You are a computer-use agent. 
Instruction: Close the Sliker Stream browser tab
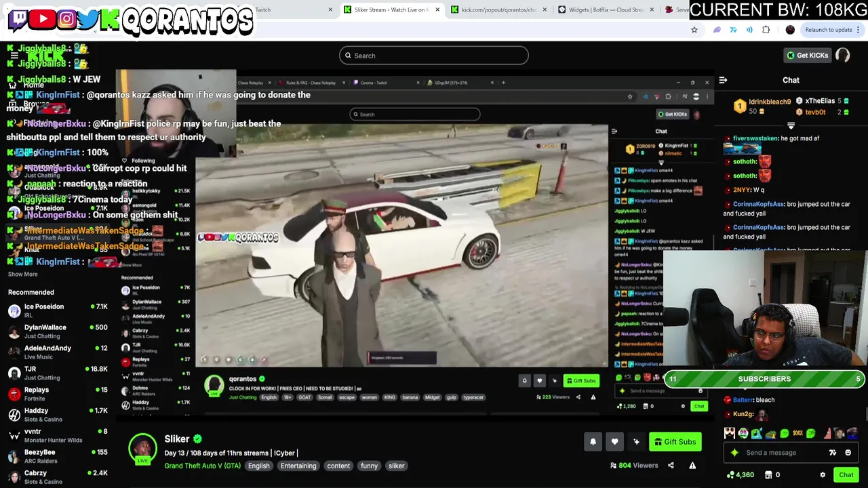pos(437,9)
